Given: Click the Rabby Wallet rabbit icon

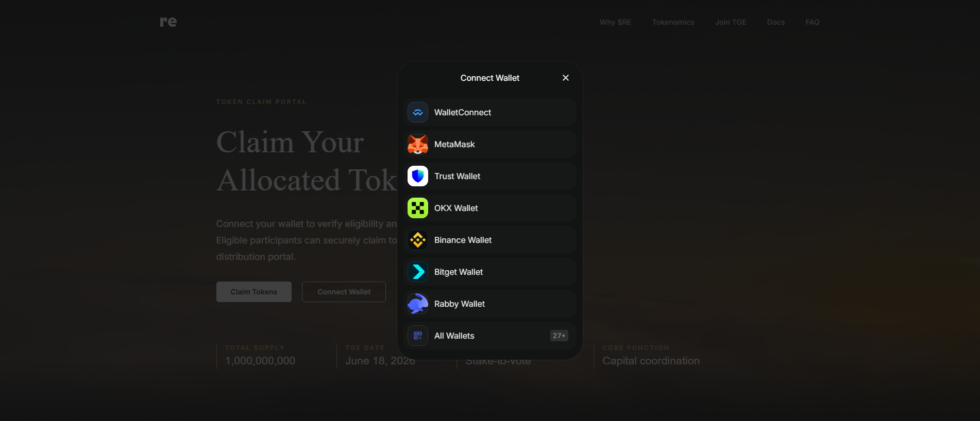Looking at the screenshot, I should tap(418, 304).
